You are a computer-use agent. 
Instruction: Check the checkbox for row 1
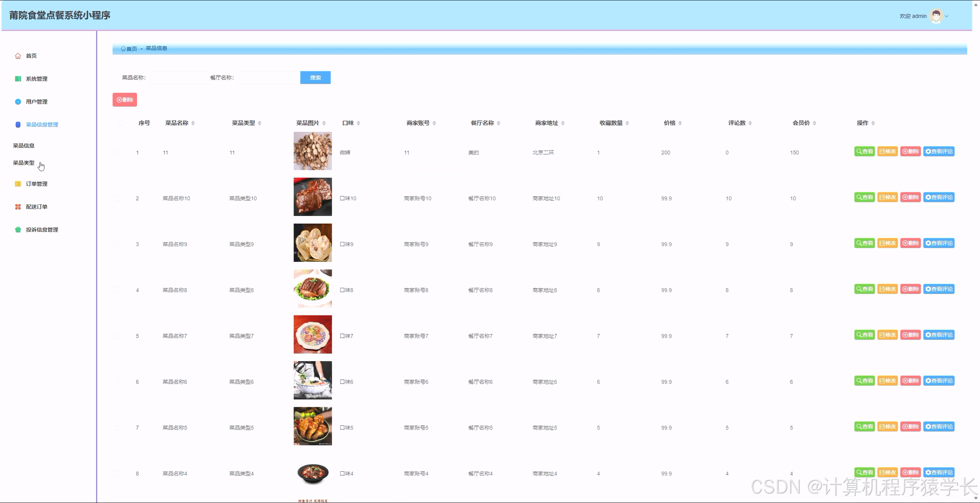click(118, 152)
